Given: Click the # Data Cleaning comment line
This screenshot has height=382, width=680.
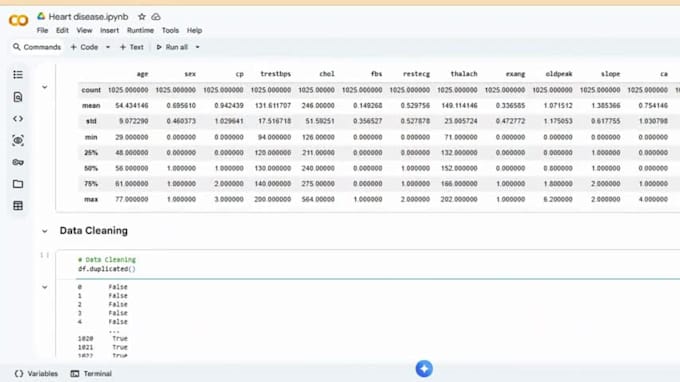Looking at the screenshot, I should pos(107,259).
